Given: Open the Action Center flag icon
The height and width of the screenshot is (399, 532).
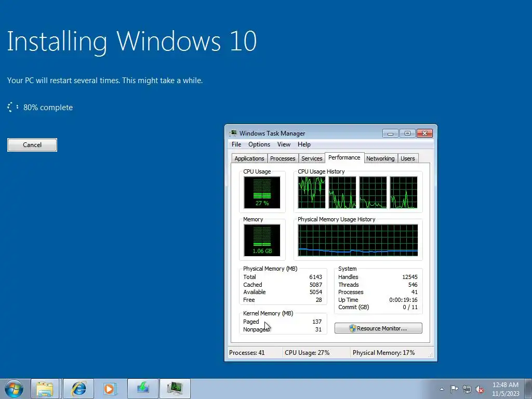Looking at the screenshot, I should tap(454, 389).
